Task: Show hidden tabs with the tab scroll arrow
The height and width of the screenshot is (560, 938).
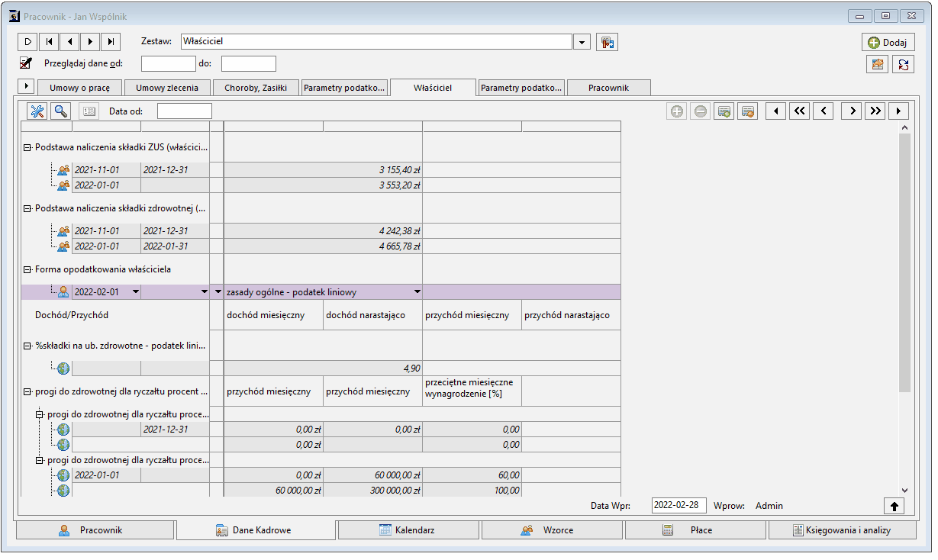Action: pyautogui.click(x=25, y=86)
